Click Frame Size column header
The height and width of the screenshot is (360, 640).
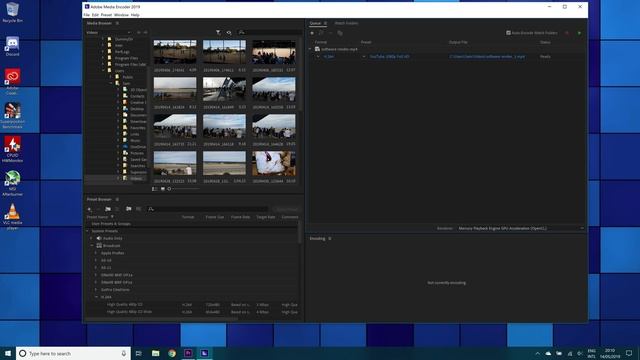[215, 217]
